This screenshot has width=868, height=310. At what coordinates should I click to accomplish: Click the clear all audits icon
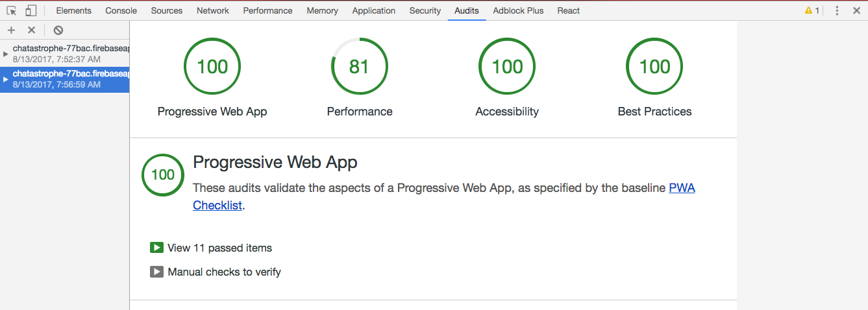(x=58, y=30)
